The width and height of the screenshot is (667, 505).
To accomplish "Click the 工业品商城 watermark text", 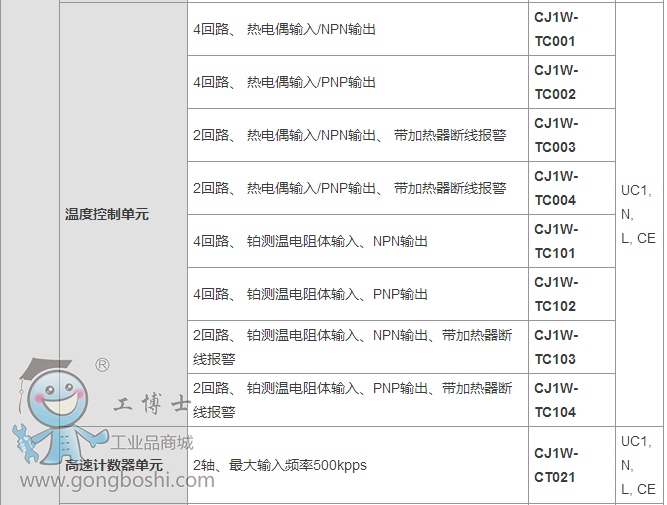I will [x=151, y=443].
